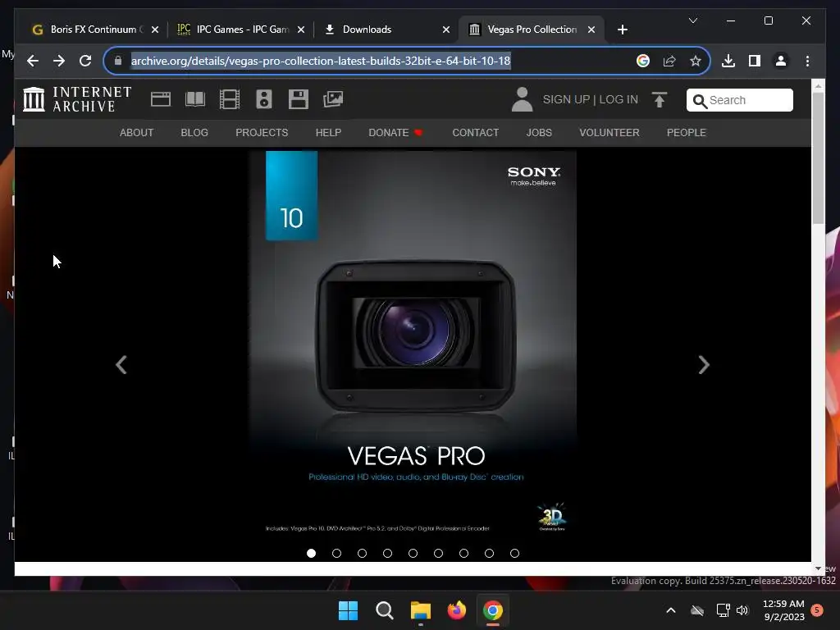Select the fifth carousel dot
This screenshot has width=840, height=630.
click(x=413, y=554)
